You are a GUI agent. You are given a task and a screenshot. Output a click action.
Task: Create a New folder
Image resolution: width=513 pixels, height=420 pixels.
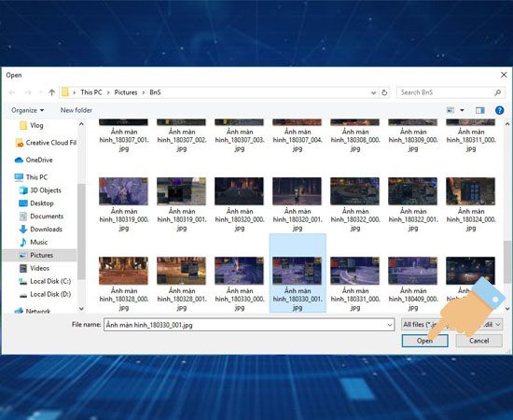[x=76, y=110]
